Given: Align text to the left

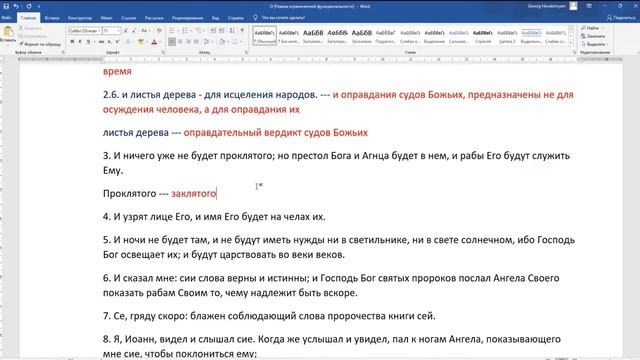Looking at the screenshot, I should [x=172, y=42].
